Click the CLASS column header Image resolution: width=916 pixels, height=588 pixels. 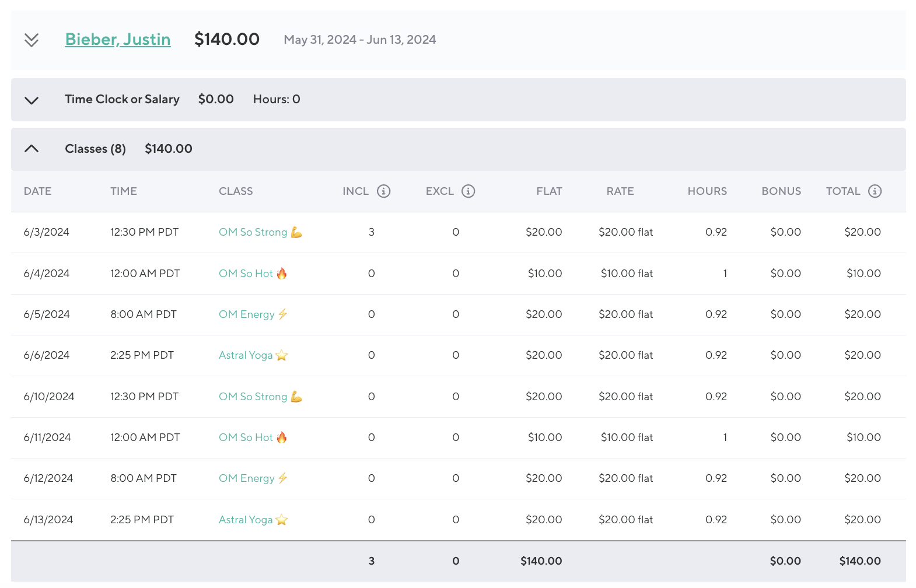point(236,191)
